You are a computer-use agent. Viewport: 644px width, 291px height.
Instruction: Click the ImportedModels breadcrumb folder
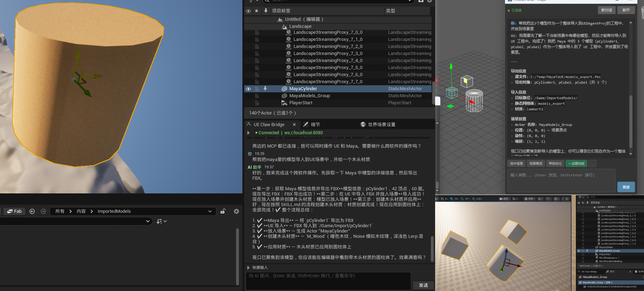point(114,211)
